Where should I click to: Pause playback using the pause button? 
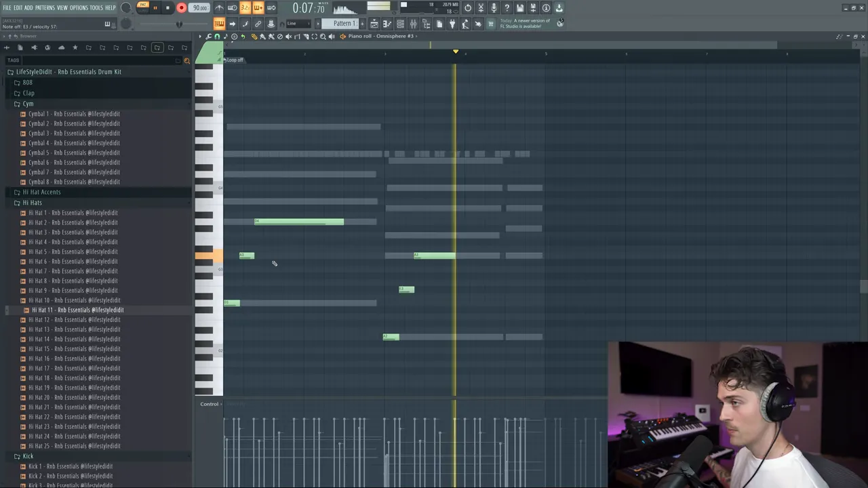(x=155, y=8)
